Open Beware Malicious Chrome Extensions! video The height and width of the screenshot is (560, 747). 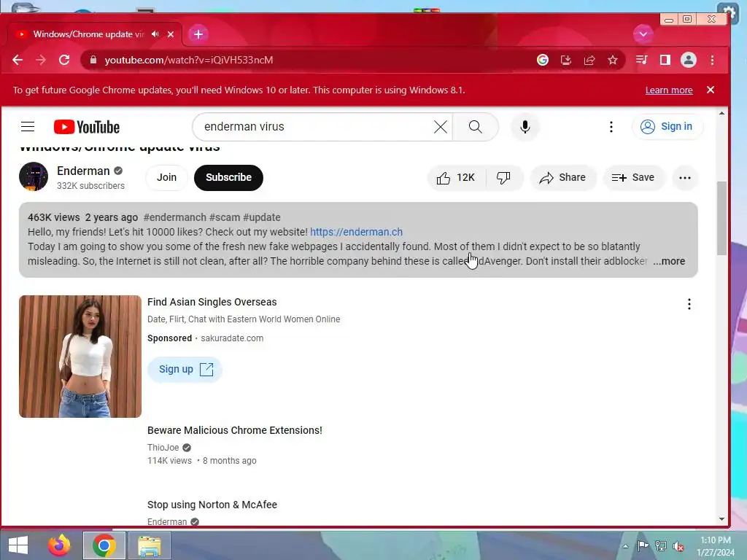(x=235, y=430)
